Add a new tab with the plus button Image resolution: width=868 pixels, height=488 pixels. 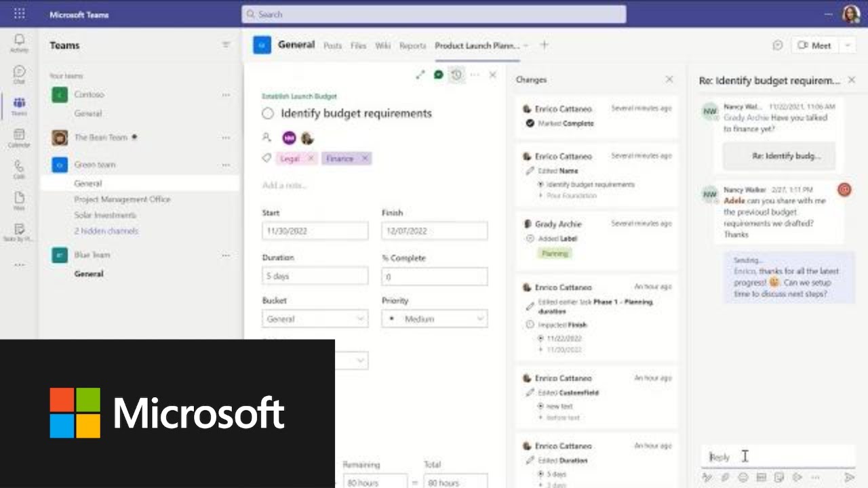click(544, 45)
